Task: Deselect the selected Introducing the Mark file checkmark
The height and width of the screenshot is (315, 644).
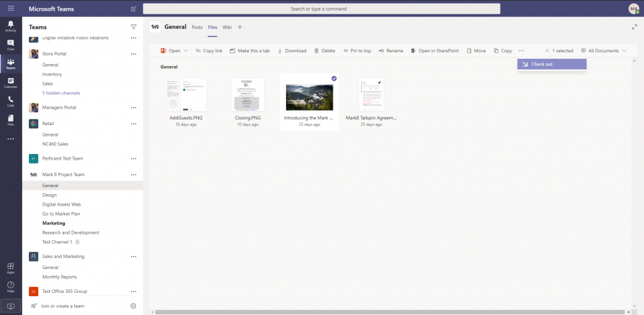Action: point(334,79)
